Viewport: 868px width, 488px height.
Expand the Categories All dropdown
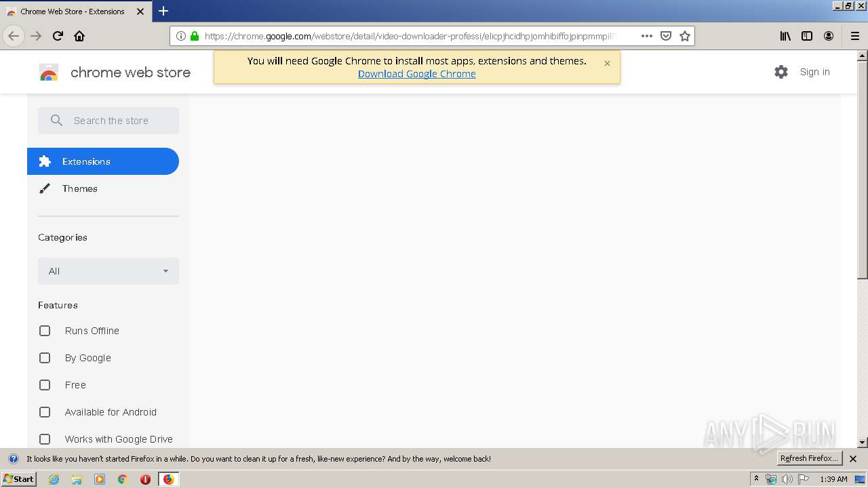tap(108, 271)
